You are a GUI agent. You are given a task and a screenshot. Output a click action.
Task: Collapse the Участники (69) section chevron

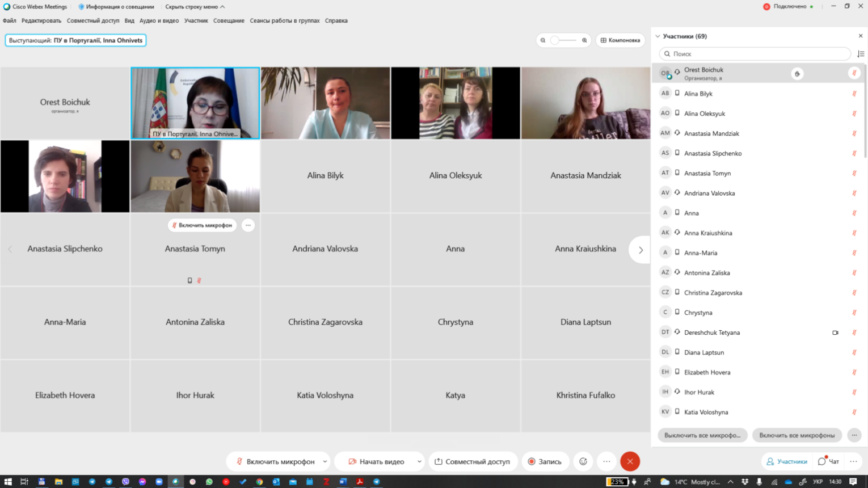[658, 36]
